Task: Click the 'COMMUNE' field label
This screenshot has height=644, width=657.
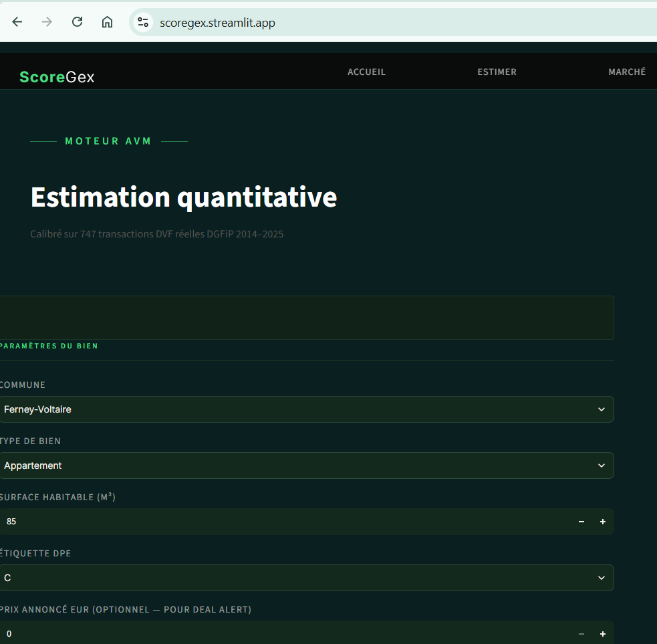Action: pyautogui.click(x=23, y=385)
